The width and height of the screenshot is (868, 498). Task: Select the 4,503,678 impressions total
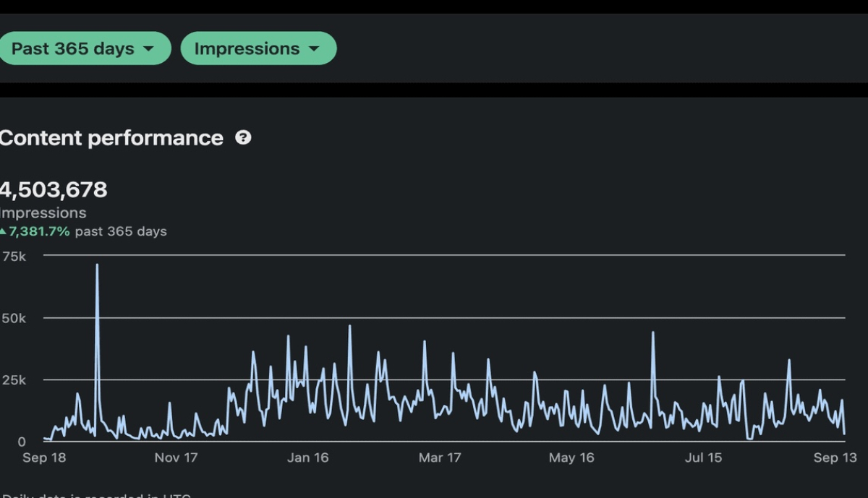[x=53, y=190]
